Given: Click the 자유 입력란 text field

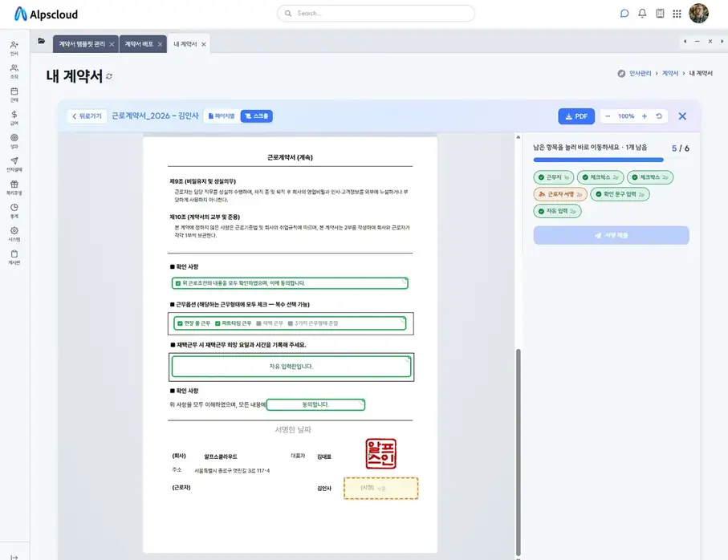Looking at the screenshot, I should click(291, 367).
